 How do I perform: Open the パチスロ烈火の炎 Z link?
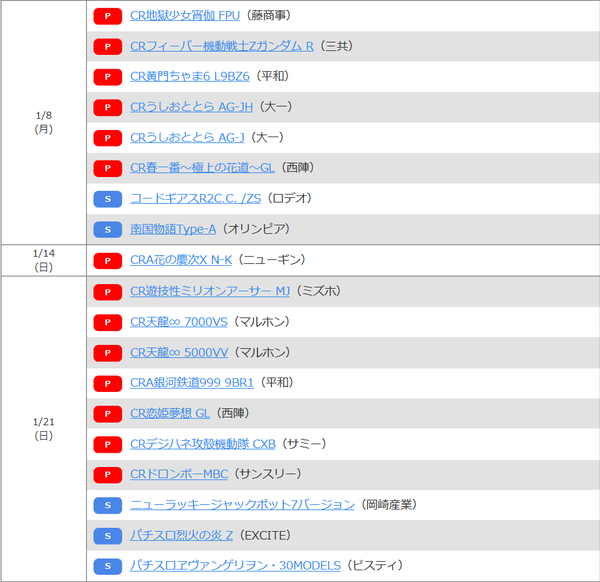181,536
